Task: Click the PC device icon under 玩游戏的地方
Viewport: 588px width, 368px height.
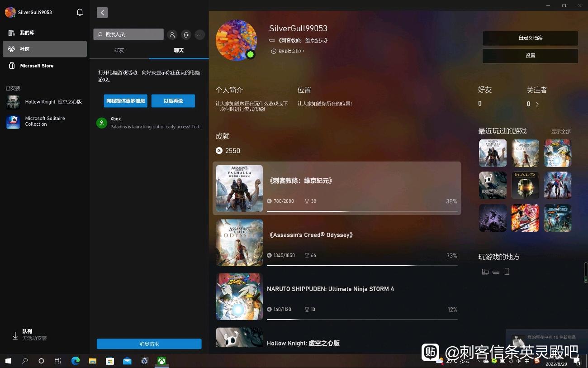Action: pyautogui.click(x=485, y=272)
